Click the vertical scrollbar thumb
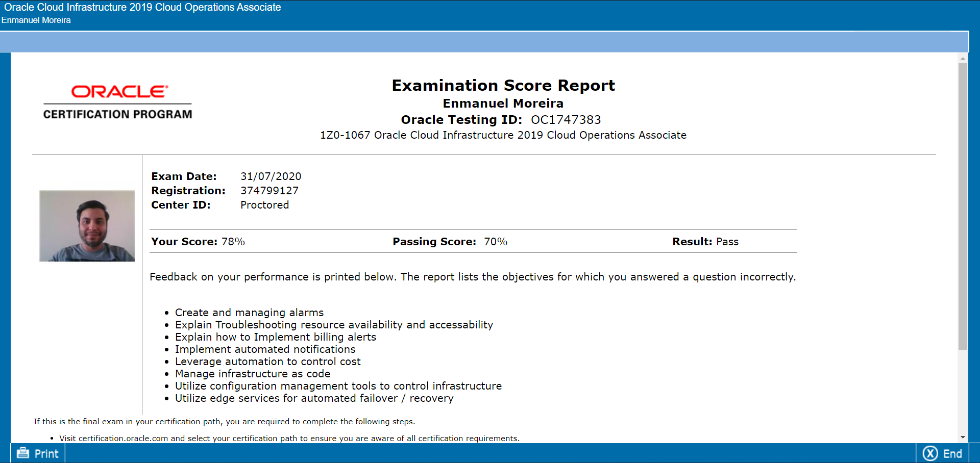Image resolution: width=980 pixels, height=463 pixels. click(963, 207)
